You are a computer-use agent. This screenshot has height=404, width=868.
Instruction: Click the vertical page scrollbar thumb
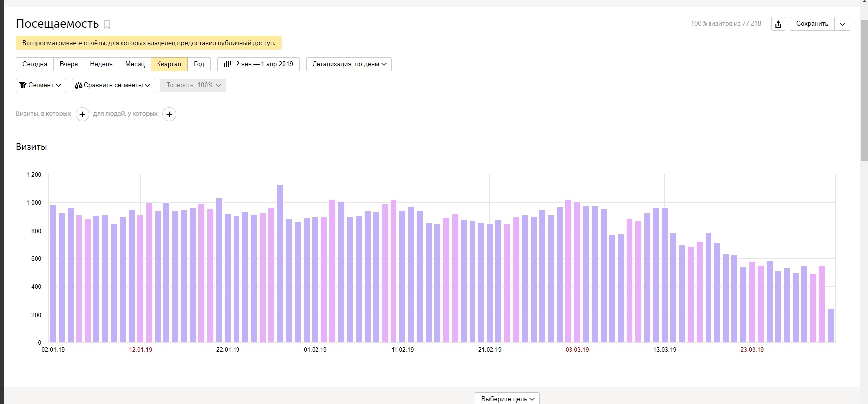click(864, 89)
